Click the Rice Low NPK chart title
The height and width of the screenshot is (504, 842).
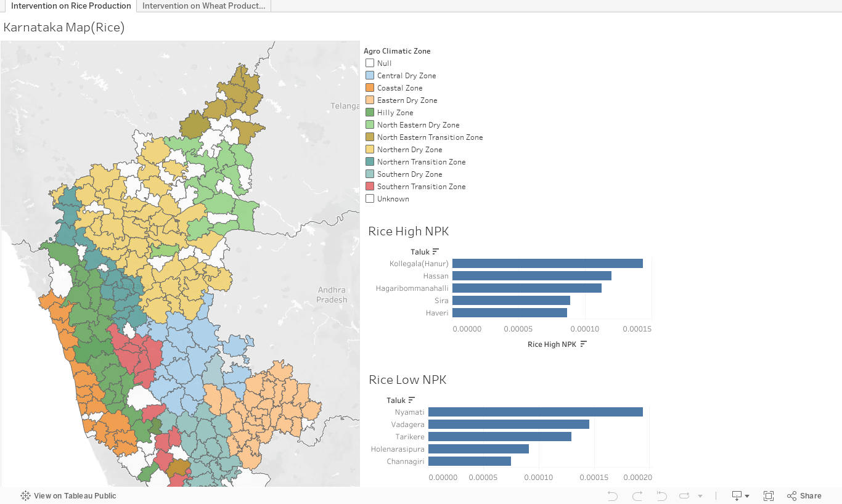click(x=407, y=380)
